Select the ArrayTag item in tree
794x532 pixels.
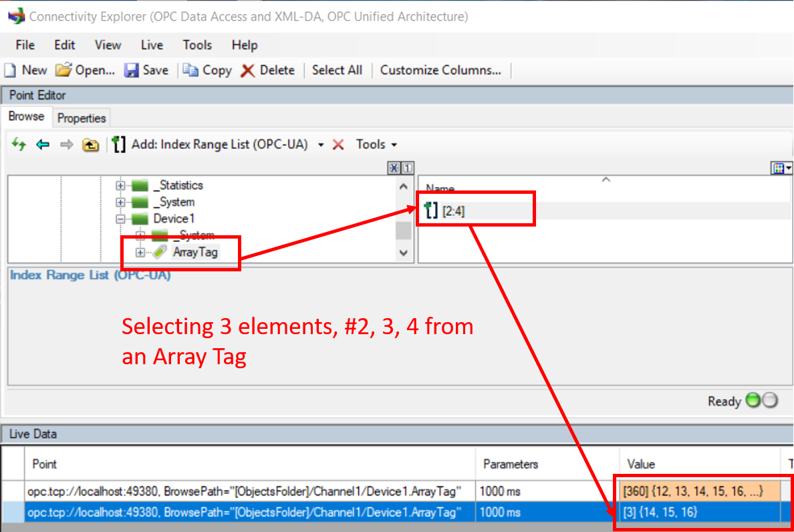(x=195, y=252)
